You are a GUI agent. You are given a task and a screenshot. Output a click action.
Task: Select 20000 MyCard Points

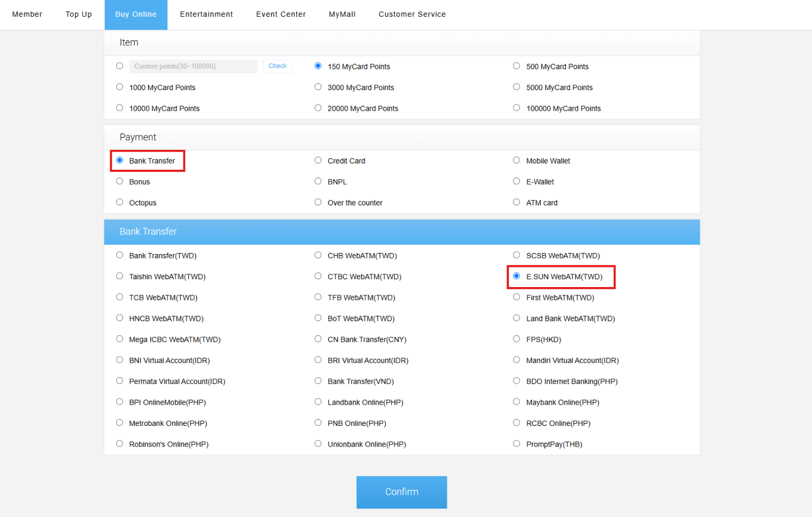pyautogui.click(x=318, y=108)
